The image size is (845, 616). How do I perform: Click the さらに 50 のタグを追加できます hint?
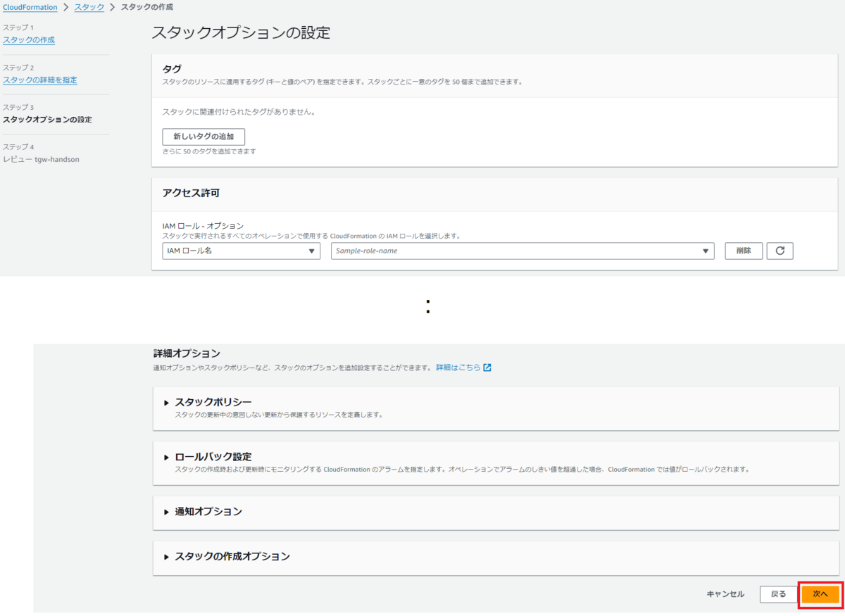point(209,151)
